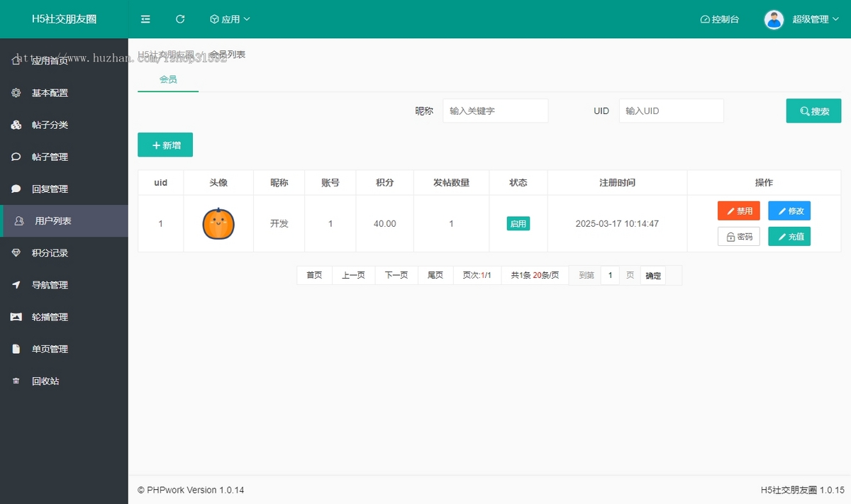
Task: Click the red 禁用 disable button
Action: click(738, 211)
